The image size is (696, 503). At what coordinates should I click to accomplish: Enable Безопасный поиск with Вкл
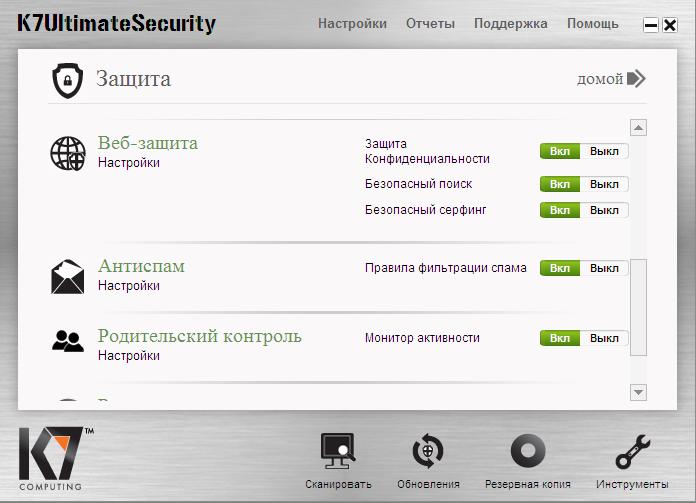(x=560, y=184)
